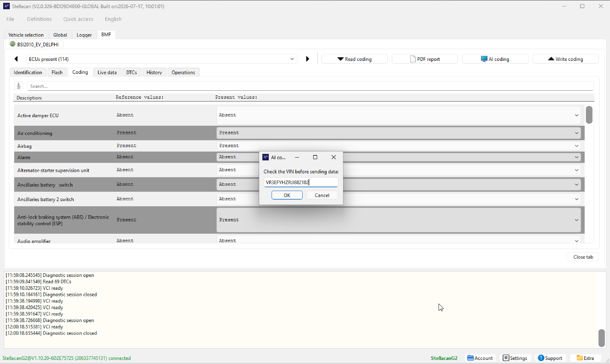Open the File menu
The image size is (610, 364).
[x=10, y=19]
